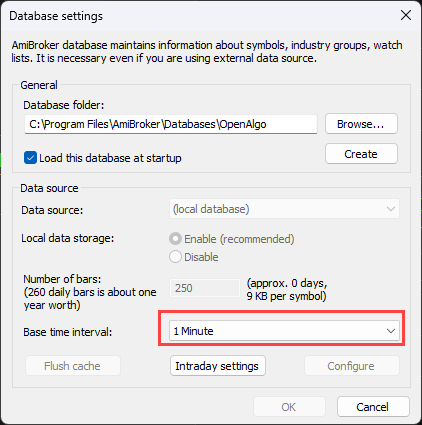Click the Database settings title bar text
Viewport: 422px width, 425px height.
[x=56, y=16]
